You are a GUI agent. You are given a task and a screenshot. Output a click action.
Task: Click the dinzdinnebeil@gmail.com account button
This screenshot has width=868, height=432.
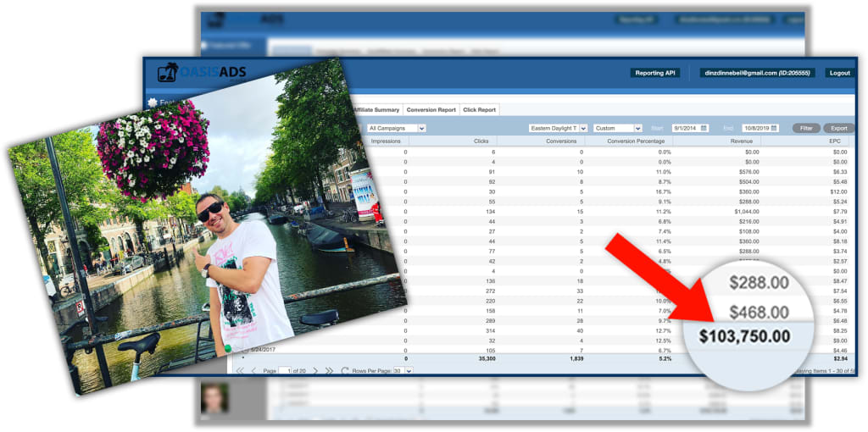tap(757, 73)
